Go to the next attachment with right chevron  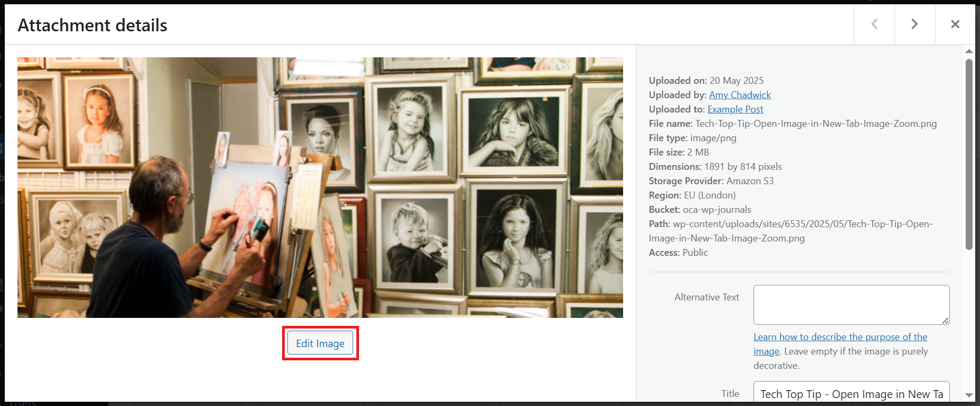coord(915,24)
